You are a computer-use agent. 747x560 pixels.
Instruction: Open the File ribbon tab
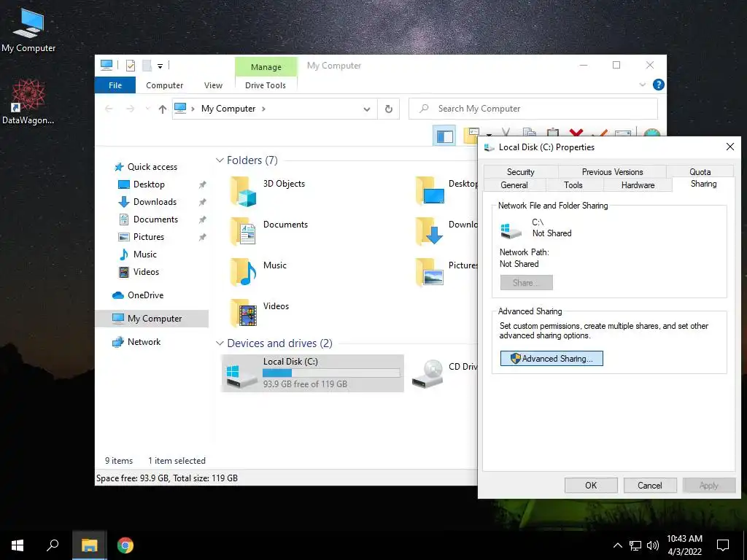pyautogui.click(x=115, y=85)
